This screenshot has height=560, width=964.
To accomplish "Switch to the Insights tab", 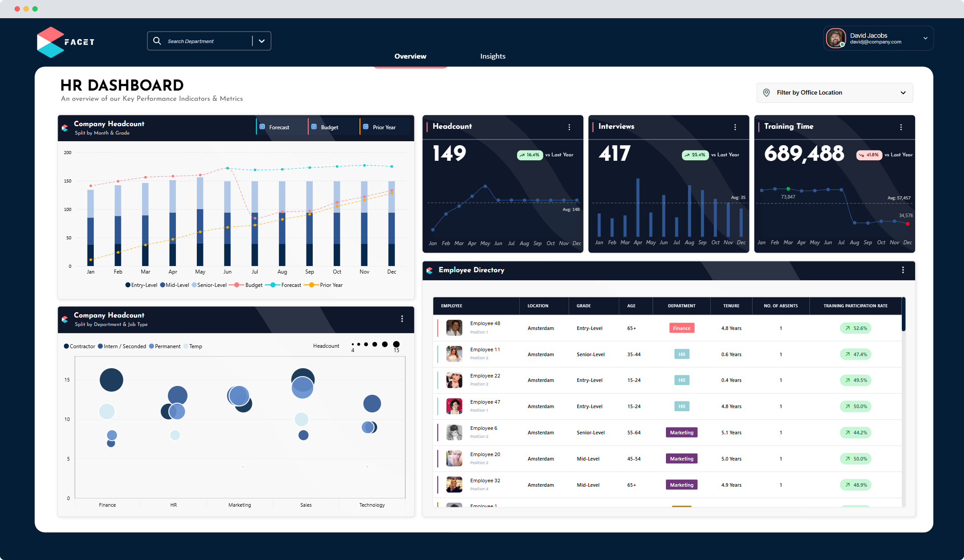I will (493, 56).
